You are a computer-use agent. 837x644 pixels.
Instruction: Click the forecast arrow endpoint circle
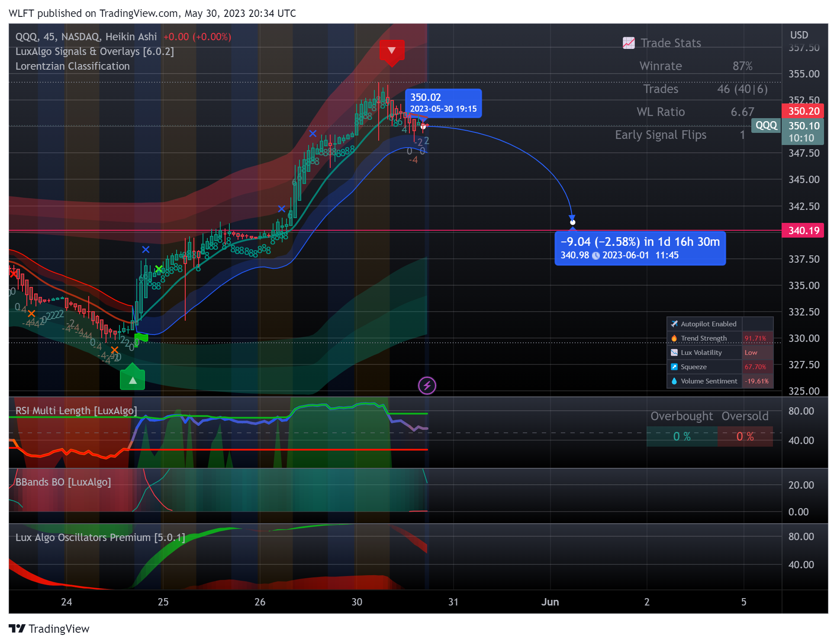coord(573,222)
